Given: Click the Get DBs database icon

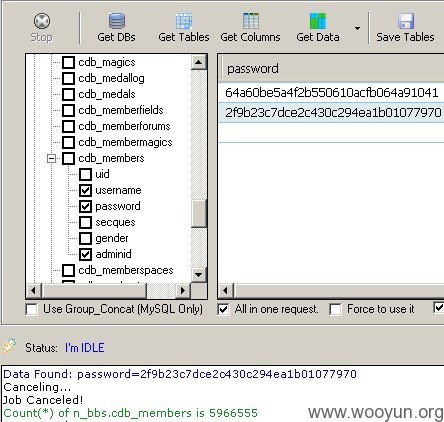Looking at the screenshot, I should click(117, 21).
